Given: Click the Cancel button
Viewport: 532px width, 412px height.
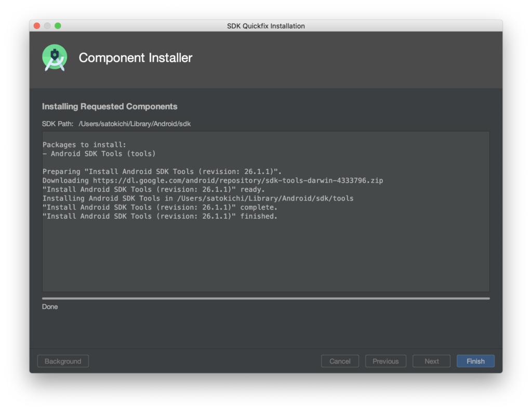Looking at the screenshot, I should coord(340,361).
